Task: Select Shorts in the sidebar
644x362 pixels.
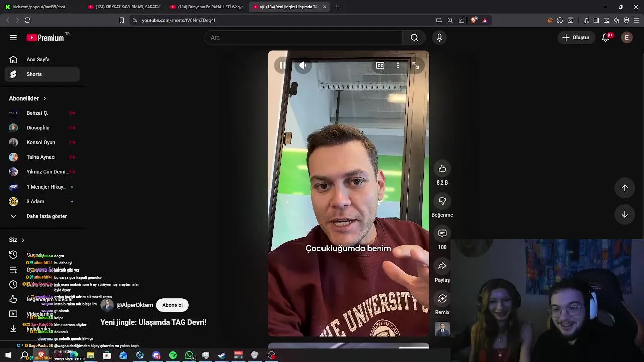Action: pos(42,74)
